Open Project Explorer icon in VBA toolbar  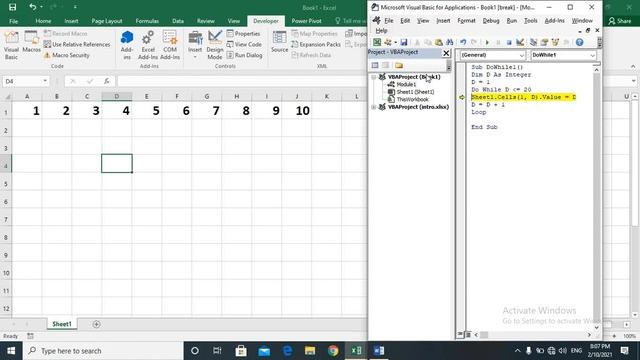pyautogui.click(x=533, y=42)
